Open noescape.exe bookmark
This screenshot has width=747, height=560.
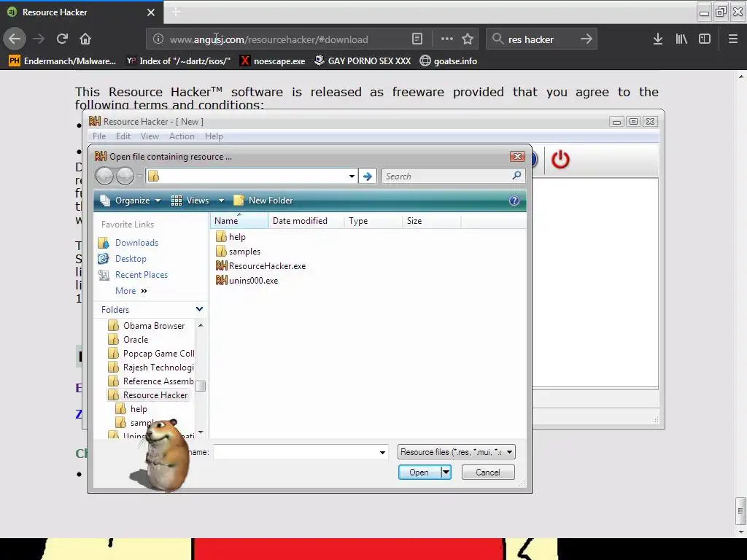(273, 61)
